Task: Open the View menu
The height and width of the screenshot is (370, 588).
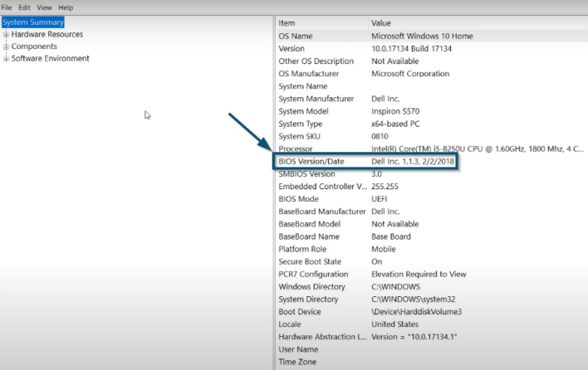Action: tap(44, 7)
